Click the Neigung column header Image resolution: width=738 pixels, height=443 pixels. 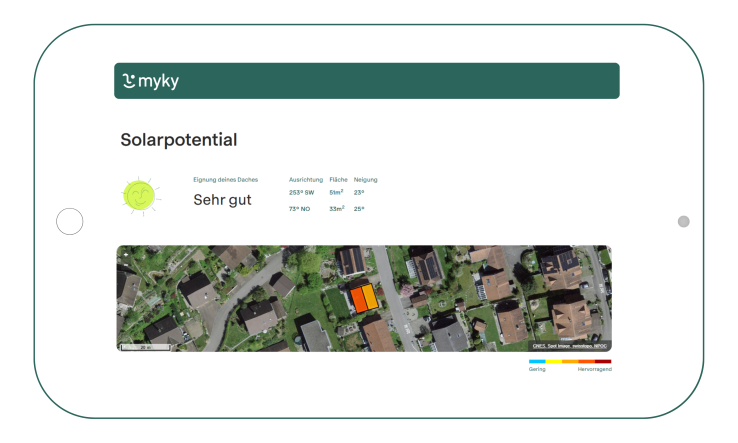click(366, 179)
